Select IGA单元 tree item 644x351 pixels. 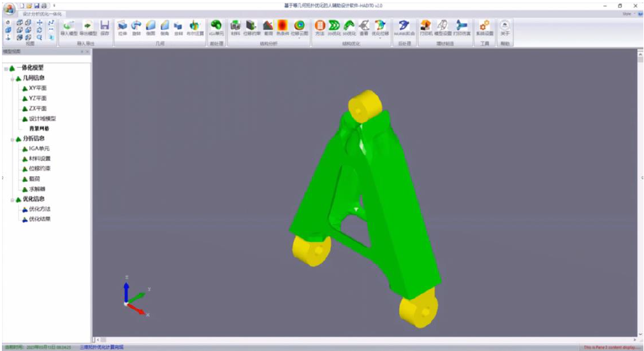(x=40, y=148)
